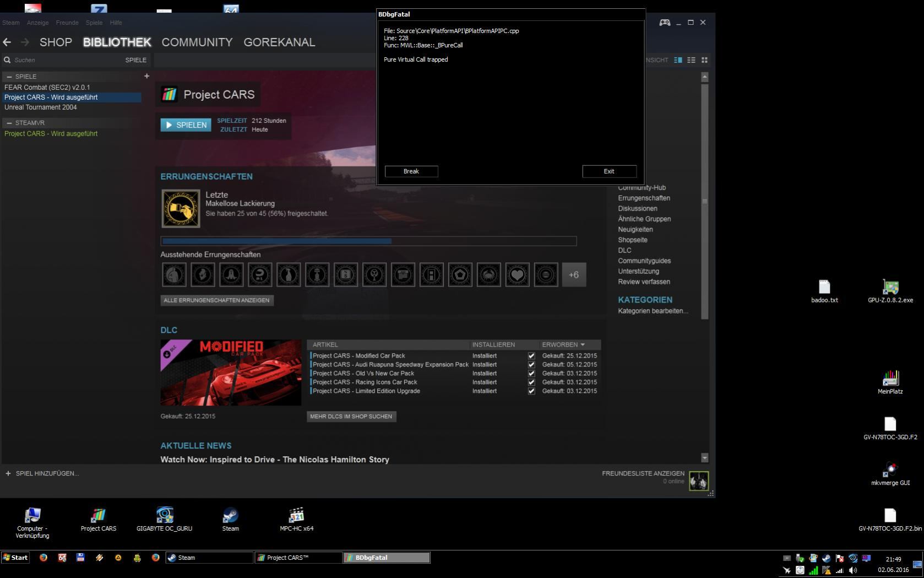
Task: Open the Modified Car Pack DLC thumbnail
Action: (x=231, y=372)
